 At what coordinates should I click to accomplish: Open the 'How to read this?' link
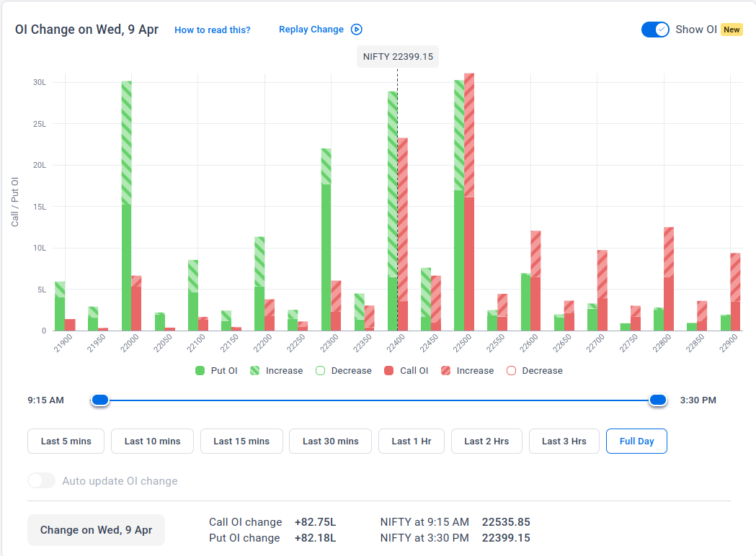click(x=212, y=30)
